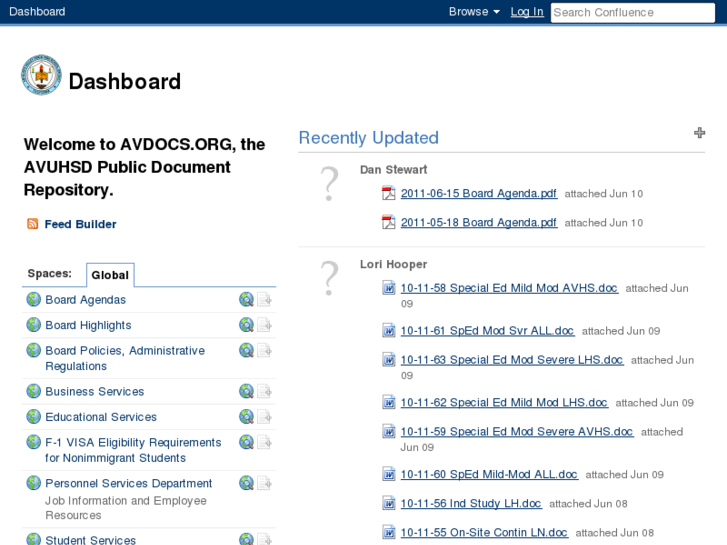
Task: Click PDF icon of 2011-06-15 Board Agenda
Action: (389, 193)
